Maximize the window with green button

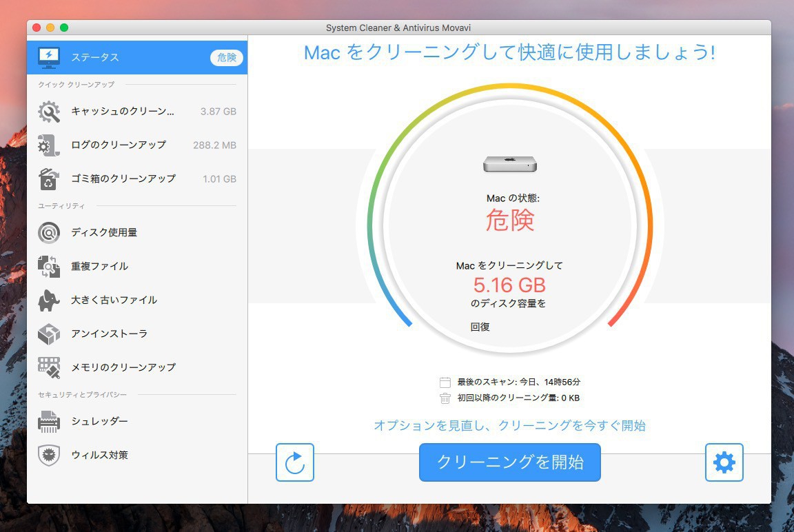(64, 28)
